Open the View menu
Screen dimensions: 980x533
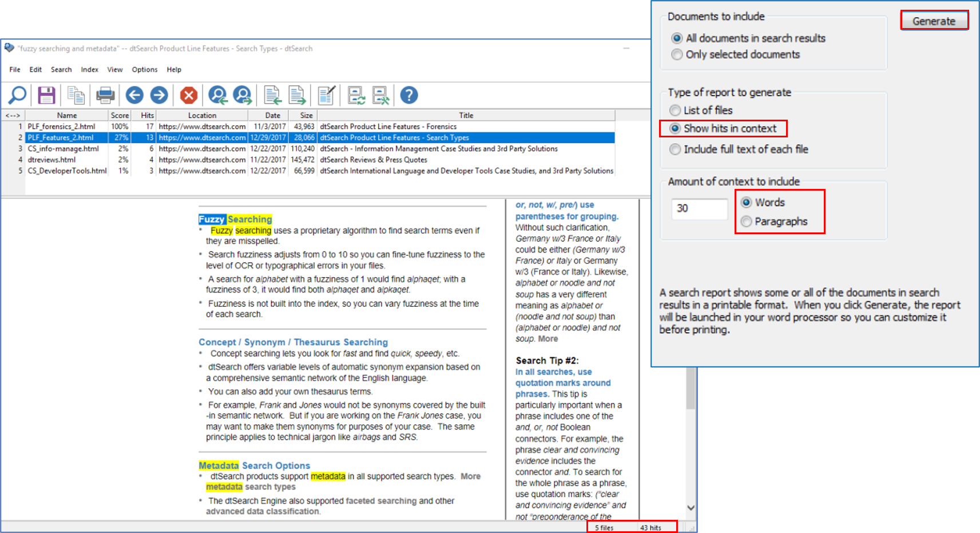[115, 69]
